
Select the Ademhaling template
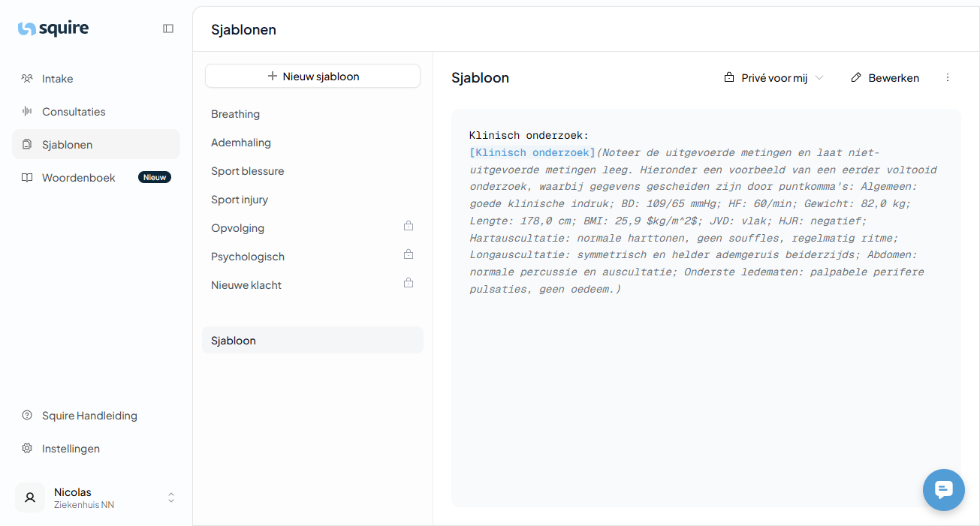point(312,143)
